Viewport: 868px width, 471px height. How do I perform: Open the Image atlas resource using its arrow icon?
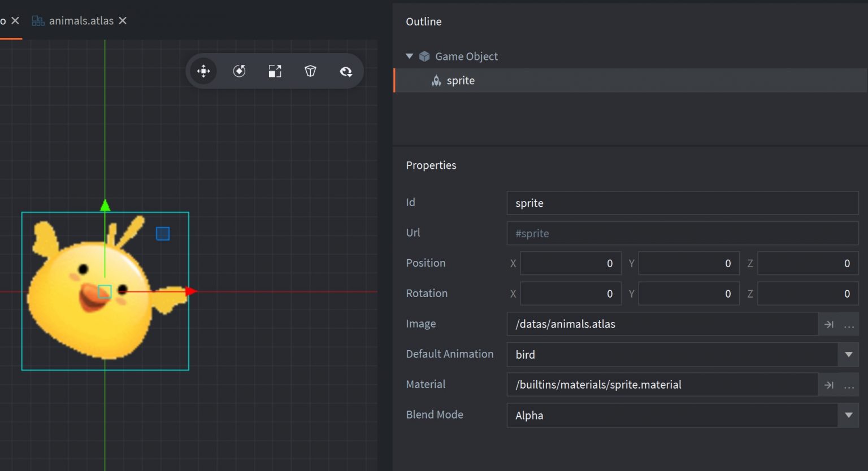point(828,324)
